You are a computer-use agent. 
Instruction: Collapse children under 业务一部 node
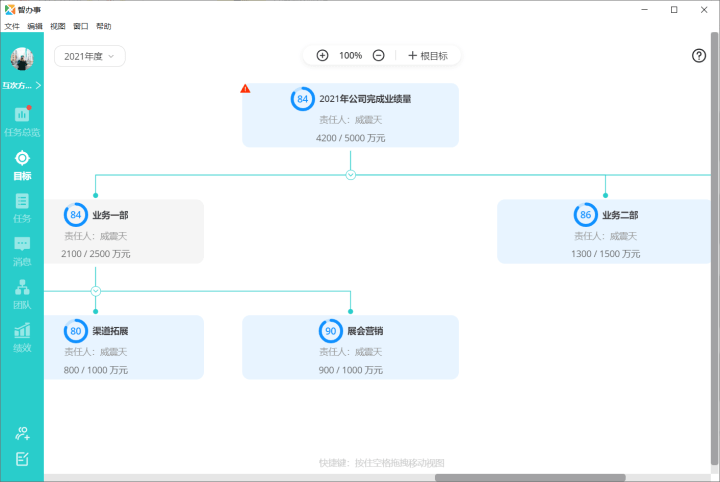[96, 291]
